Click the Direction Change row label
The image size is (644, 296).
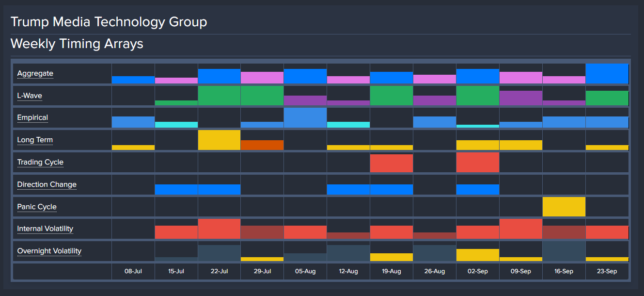47,185
